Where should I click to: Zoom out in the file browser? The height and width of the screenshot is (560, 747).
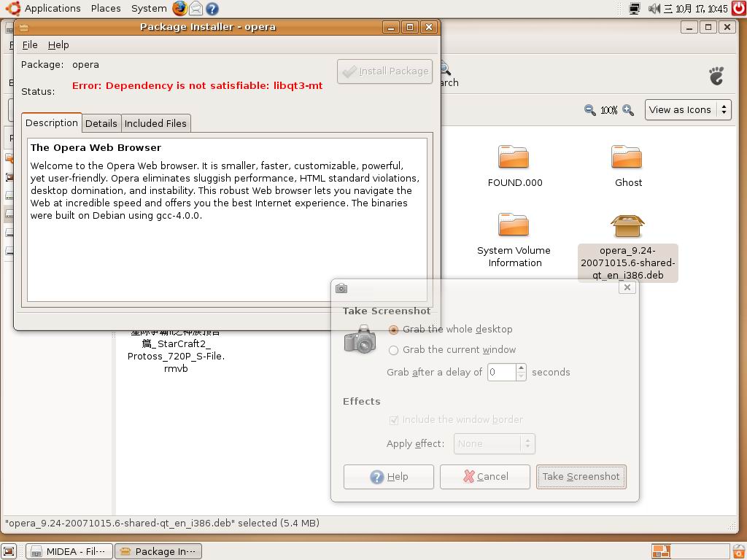point(589,110)
